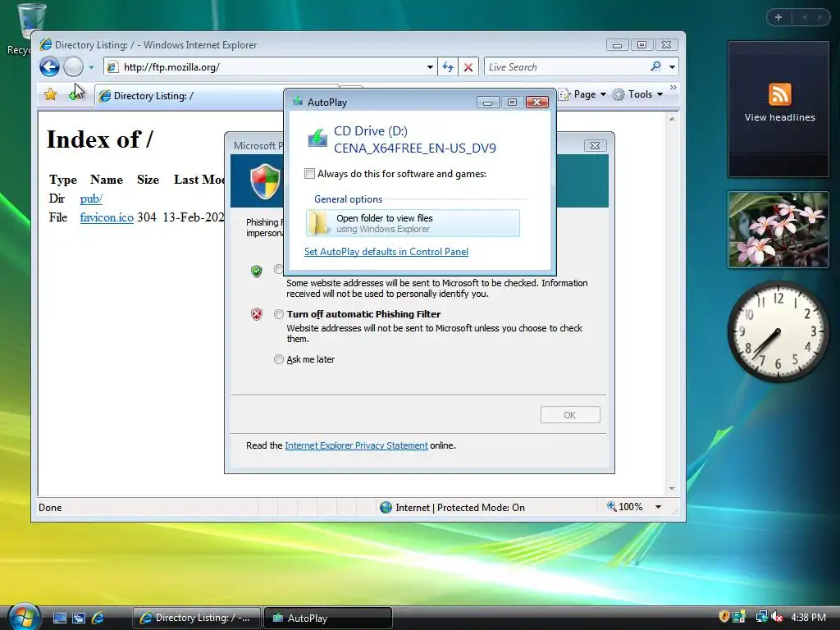Expand the zoom level dropdown arrow

tap(658, 507)
